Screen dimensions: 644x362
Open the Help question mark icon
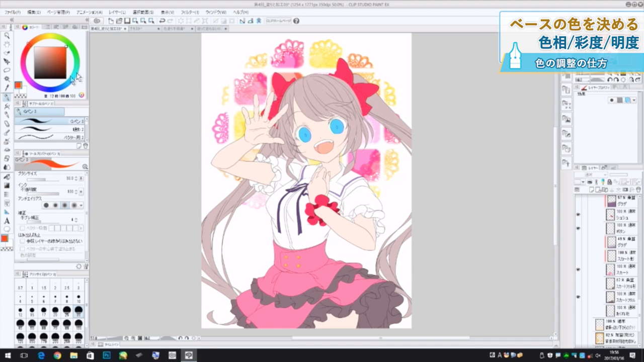[296, 21]
